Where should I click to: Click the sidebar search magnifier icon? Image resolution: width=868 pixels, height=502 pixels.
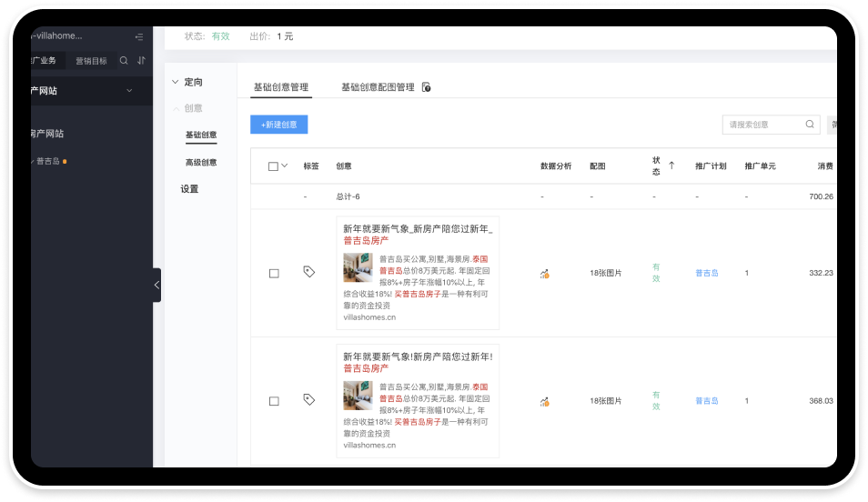[124, 60]
